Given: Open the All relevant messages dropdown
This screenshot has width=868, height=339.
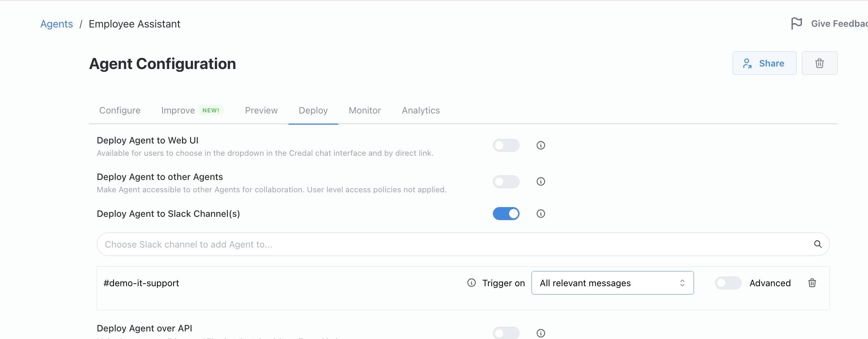Looking at the screenshot, I should tap(612, 283).
